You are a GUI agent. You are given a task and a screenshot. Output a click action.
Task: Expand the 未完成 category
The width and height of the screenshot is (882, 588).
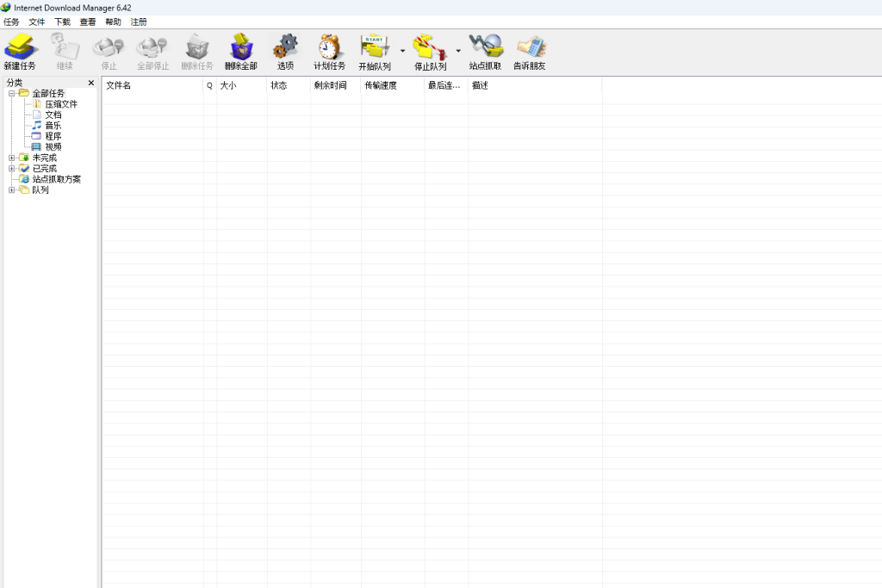pyautogui.click(x=10, y=158)
